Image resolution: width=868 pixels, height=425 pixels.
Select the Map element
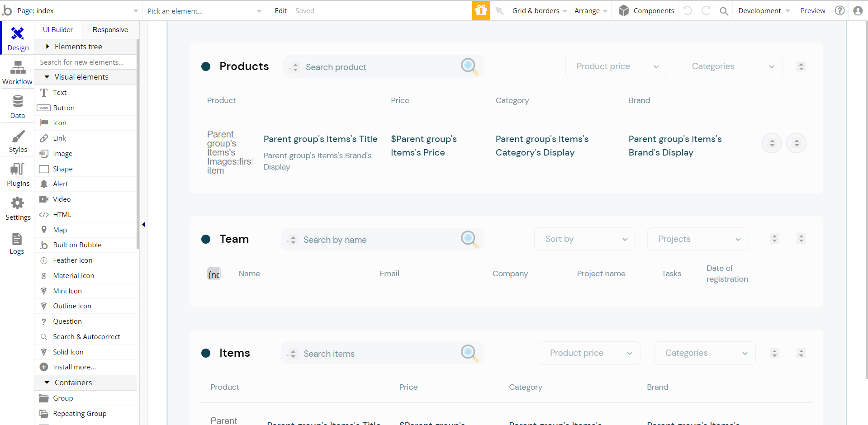[86, 230]
